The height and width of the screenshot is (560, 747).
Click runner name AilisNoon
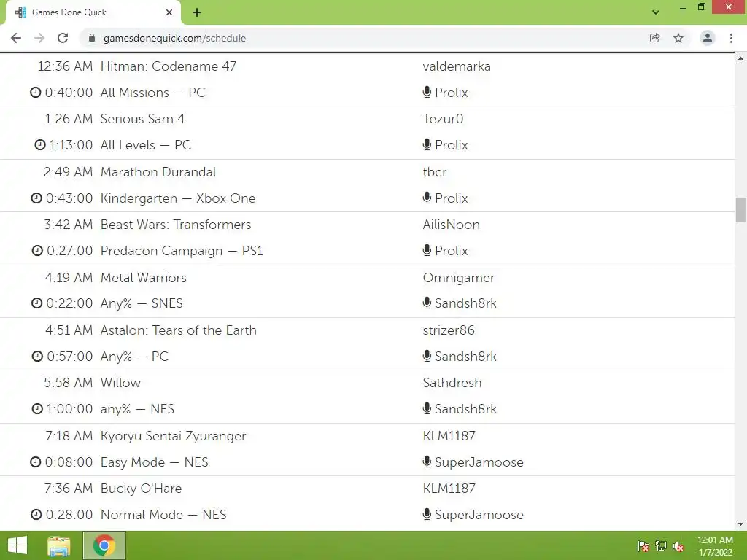451,225
